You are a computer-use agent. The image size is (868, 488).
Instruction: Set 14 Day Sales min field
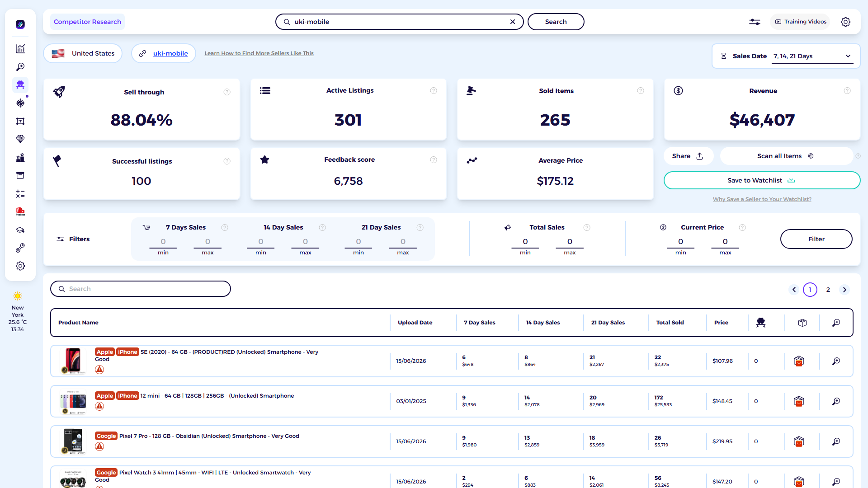click(261, 242)
